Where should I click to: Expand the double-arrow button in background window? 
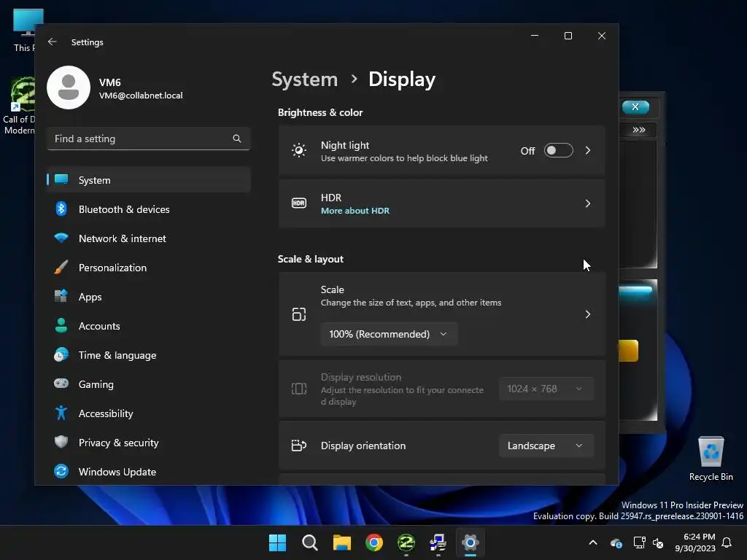coord(639,130)
